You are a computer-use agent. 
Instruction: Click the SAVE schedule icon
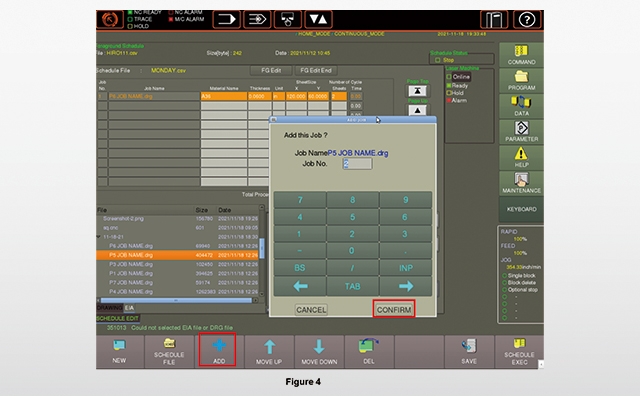(x=469, y=346)
